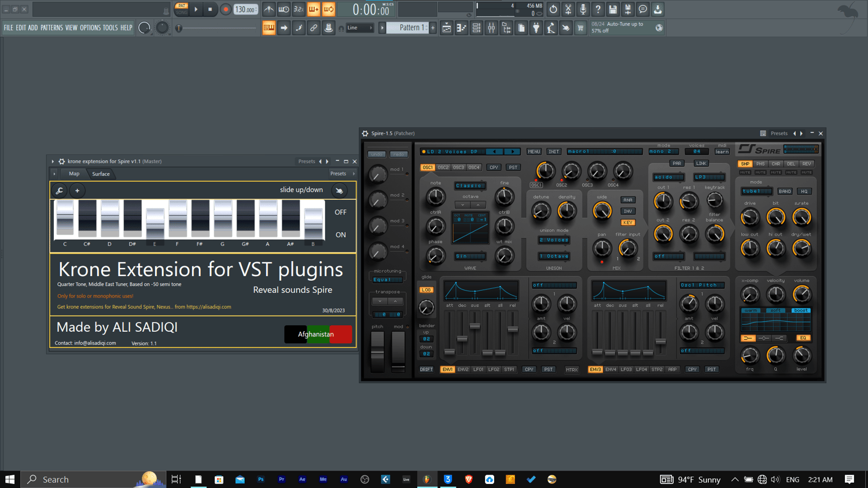Click the undo button in Spire
Image resolution: width=868 pixels, height=488 pixels.
[377, 155]
